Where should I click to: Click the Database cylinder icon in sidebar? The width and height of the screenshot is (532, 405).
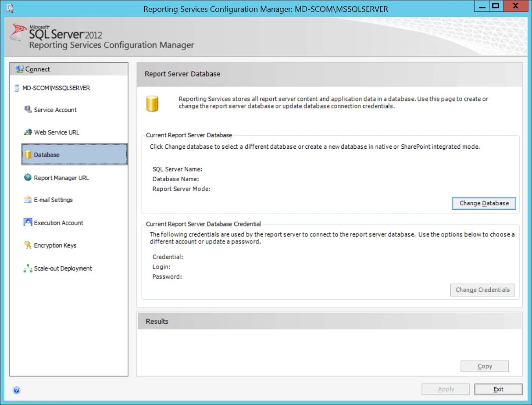coord(28,154)
